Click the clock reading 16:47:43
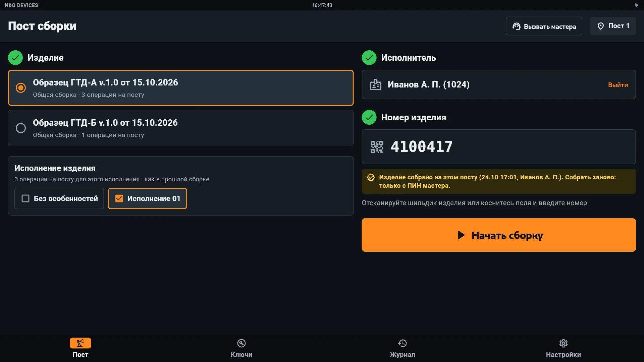 pos(322,5)
